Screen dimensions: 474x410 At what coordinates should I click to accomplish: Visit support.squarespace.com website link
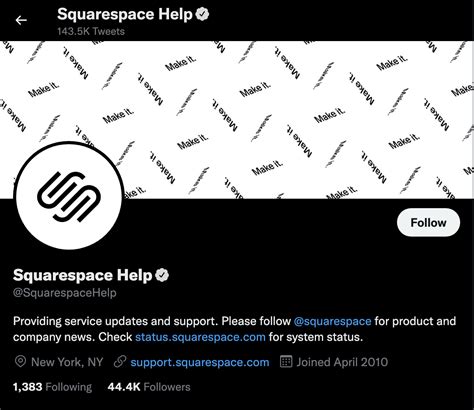pyautogui.click(x=200, y=362)
